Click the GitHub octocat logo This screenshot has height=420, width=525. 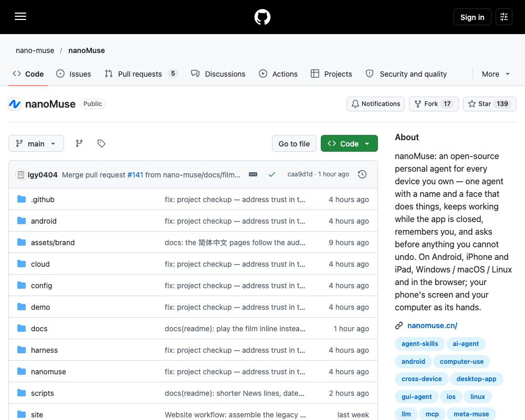tap(262, 17)
